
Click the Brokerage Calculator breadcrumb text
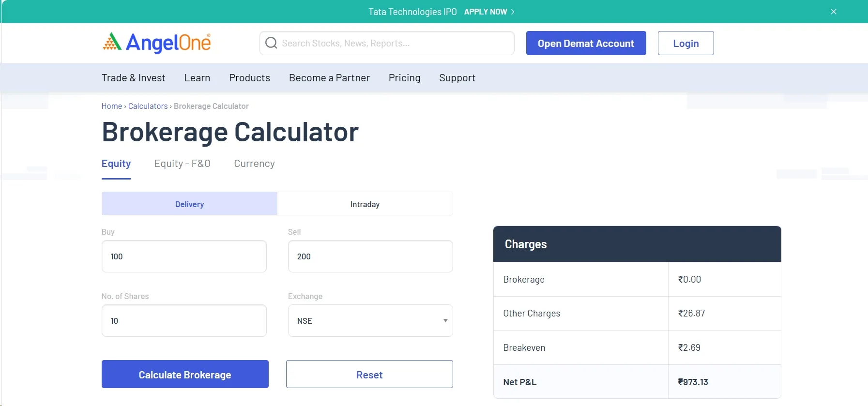tap(211, 106)
